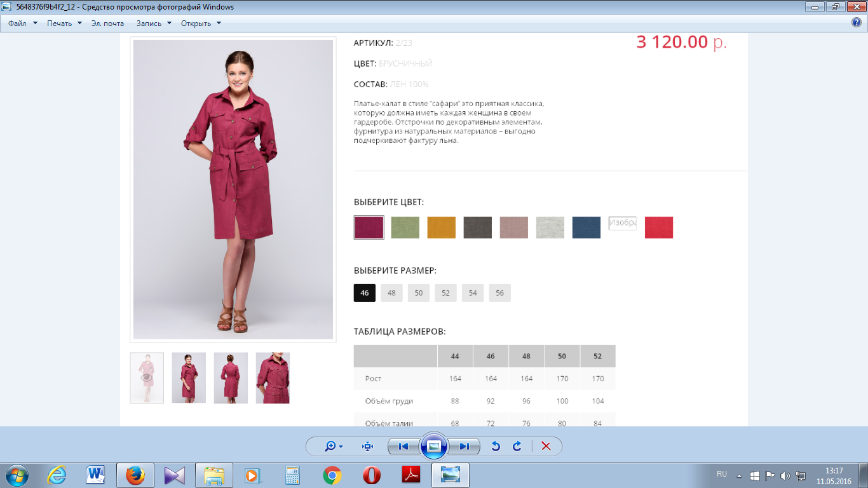The image size is (868, 488).
Task: Go to next photo
Action: point(465,446)
